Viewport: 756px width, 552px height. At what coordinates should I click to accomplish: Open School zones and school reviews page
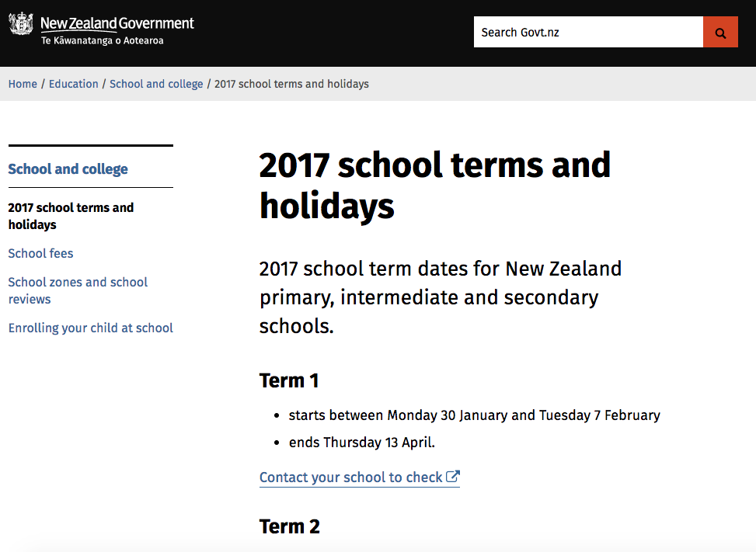pyautogui.click(x=78, y=290)
